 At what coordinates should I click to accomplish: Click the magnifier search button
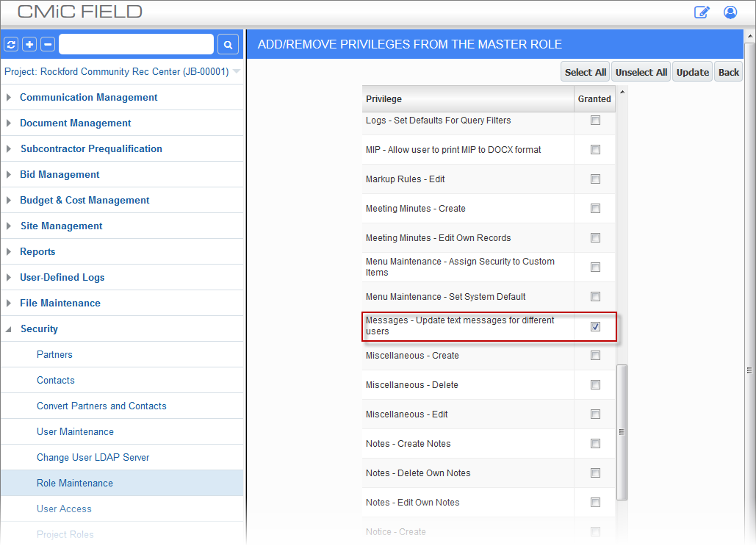point(228,44)
